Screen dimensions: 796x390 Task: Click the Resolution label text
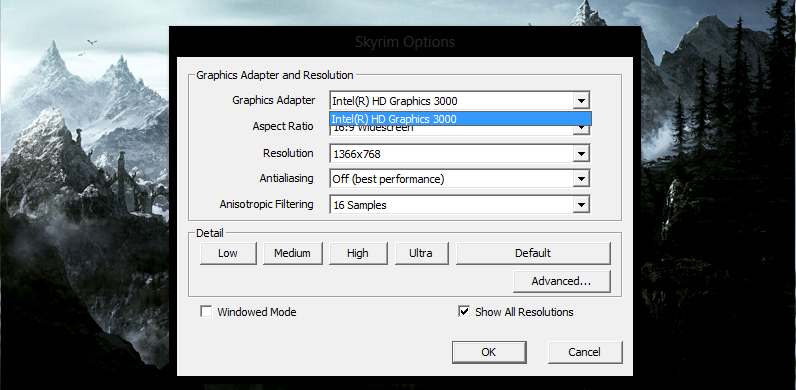click(x=288, y=153)
